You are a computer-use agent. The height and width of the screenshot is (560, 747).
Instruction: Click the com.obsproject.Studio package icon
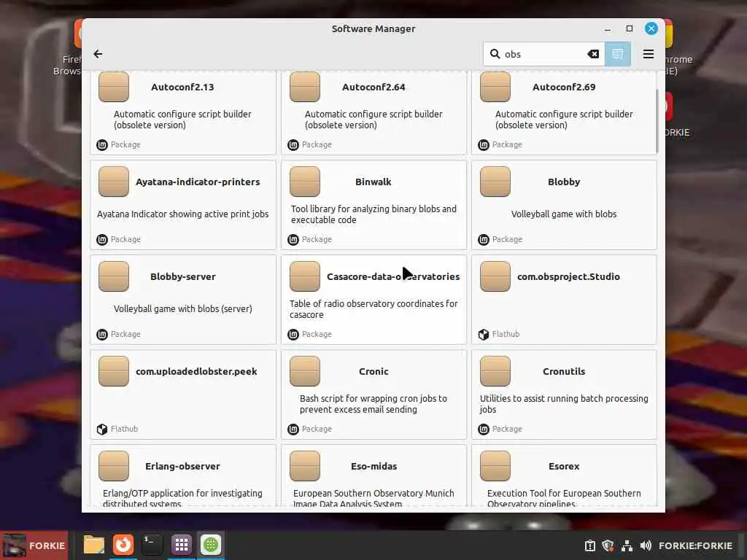pos(495,276)
